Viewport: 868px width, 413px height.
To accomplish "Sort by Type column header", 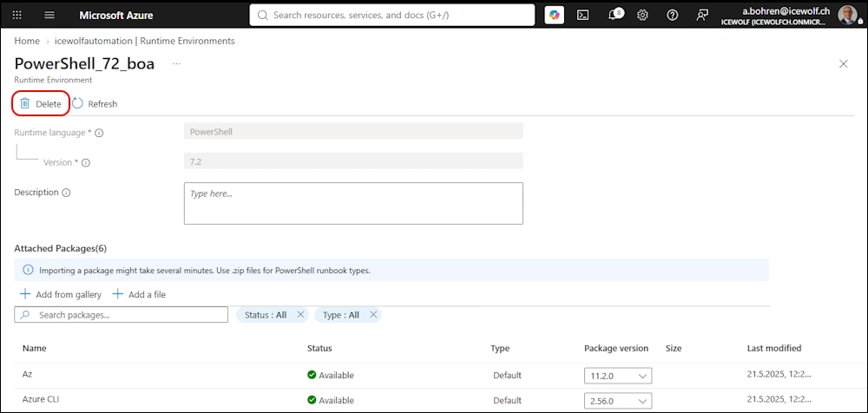I will pyautogui.click(x=500, y=348).
